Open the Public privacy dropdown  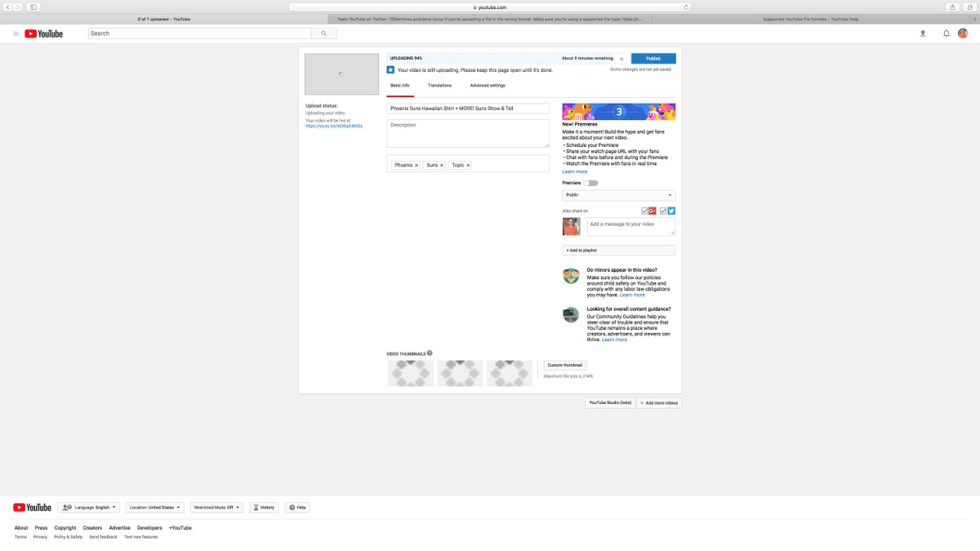(x=619, y=195)
